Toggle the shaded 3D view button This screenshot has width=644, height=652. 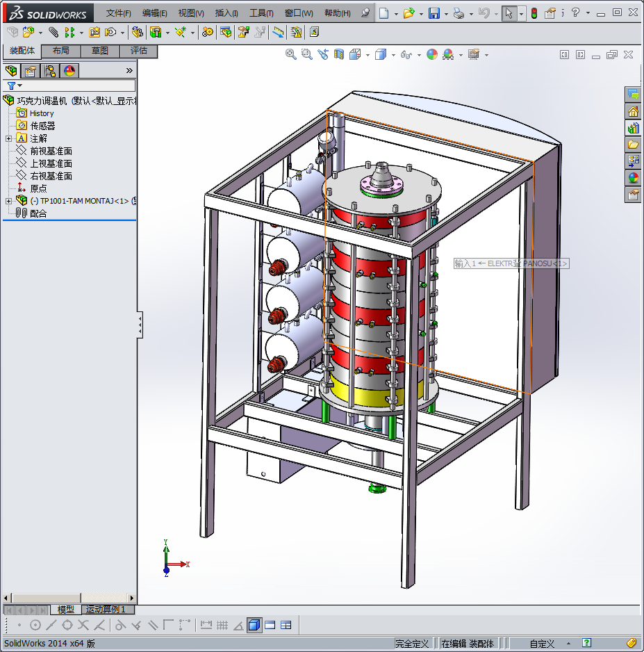(254, 625)
